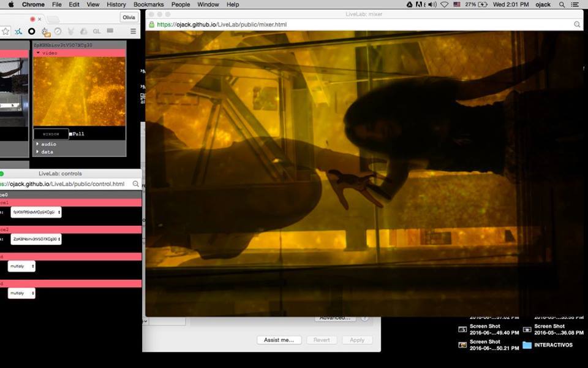Open the INTERACTIVOS folder on desktop
Viewport: 588px width, 368px height.
click(527, 345)
